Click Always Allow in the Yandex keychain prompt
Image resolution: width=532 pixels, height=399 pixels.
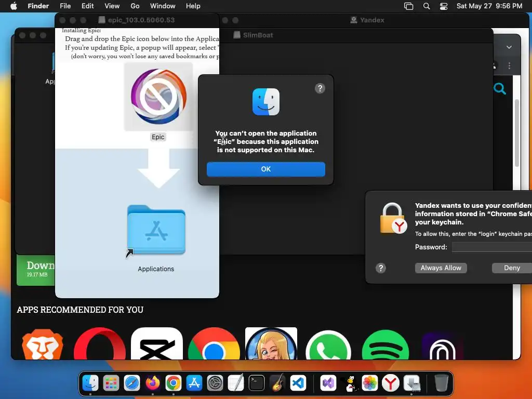(441, 268)
